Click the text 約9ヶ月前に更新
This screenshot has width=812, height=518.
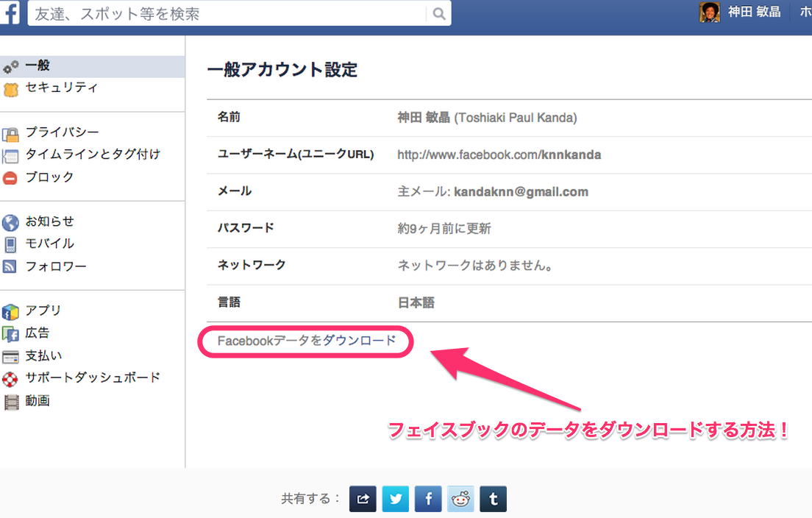point(444,228)
